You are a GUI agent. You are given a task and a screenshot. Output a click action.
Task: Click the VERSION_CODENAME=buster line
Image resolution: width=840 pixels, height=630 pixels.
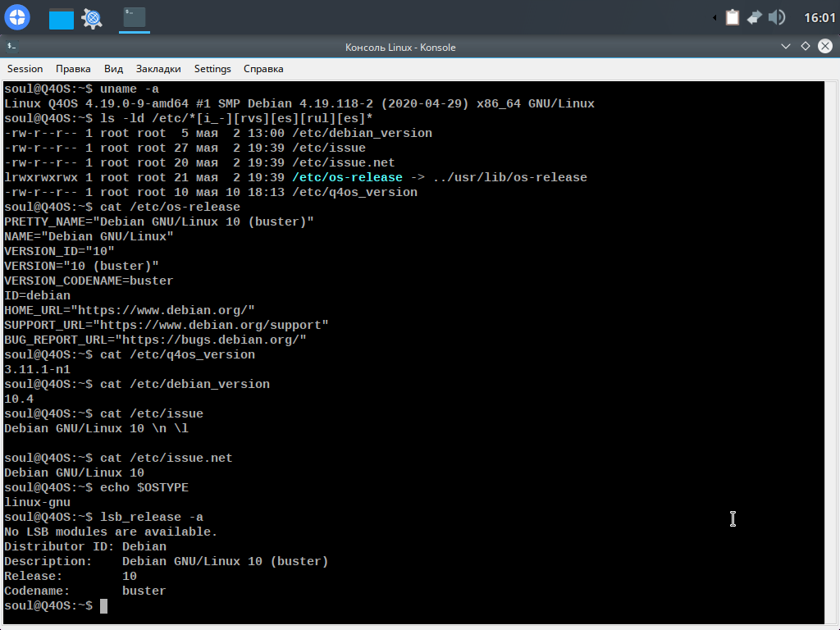[x=89, y=281]
